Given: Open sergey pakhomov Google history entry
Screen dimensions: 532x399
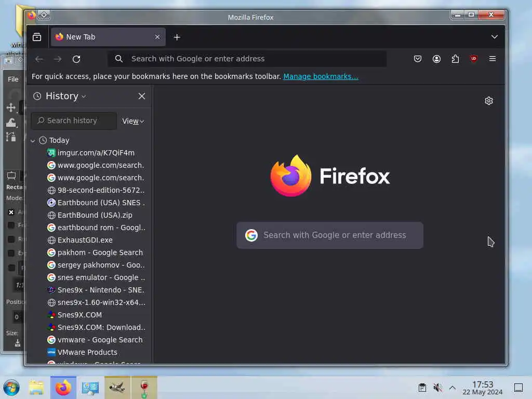Looking at the screenshot, I should point(96,265).
